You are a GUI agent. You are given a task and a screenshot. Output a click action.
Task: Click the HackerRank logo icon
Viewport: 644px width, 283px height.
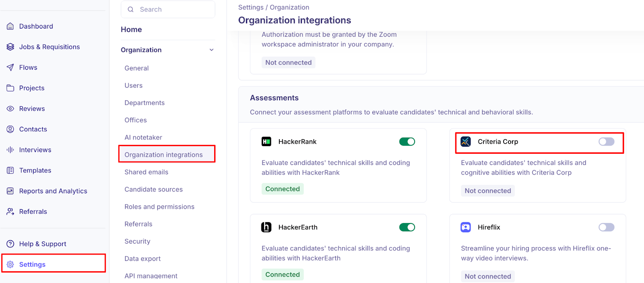[266, 142]
